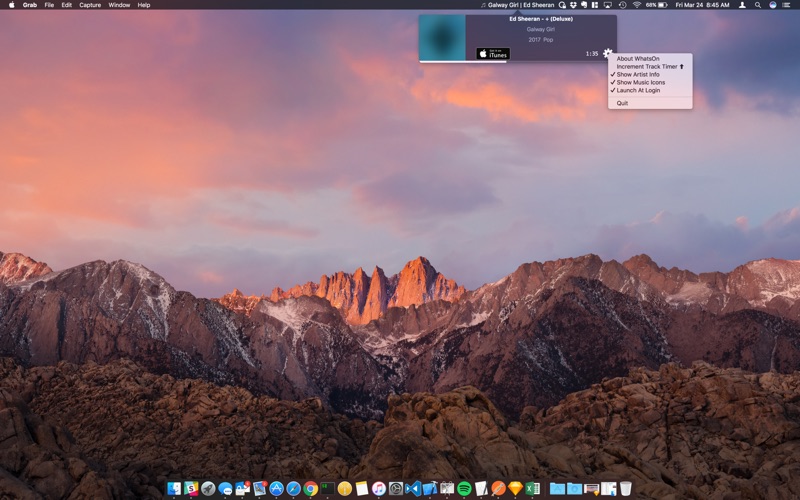This screenshot has width=800, height=500.
Task: Click the WhatsOn settings gear icon
Action: point(607,53)
